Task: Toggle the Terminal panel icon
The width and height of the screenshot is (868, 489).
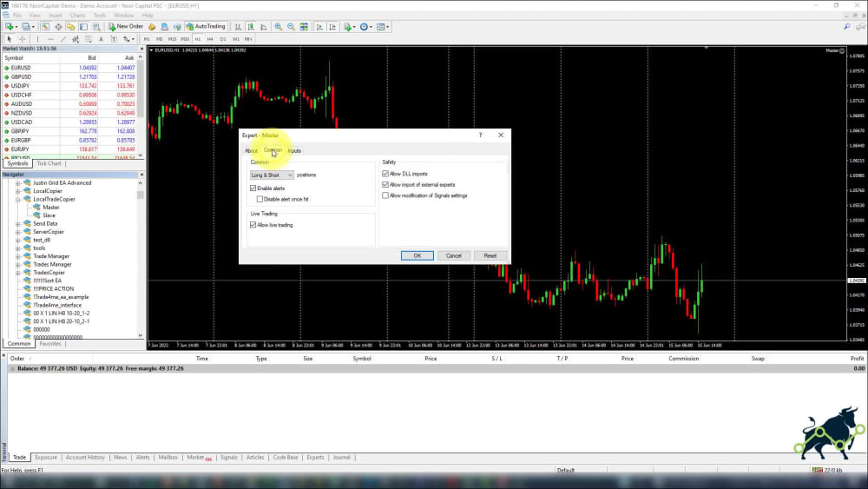Action: 83,27
